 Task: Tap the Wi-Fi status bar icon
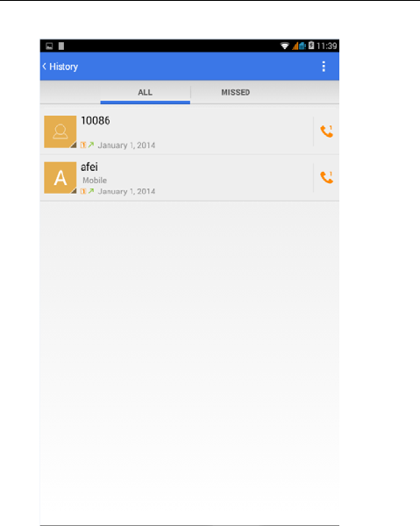(x=284, y=46)
